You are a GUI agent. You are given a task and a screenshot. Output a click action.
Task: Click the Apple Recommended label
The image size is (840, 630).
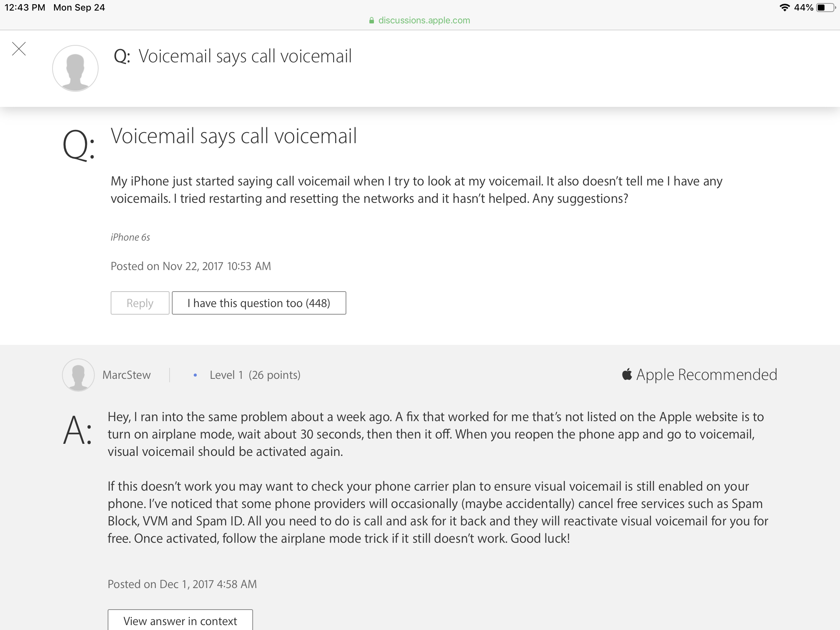tap(706, 375)
